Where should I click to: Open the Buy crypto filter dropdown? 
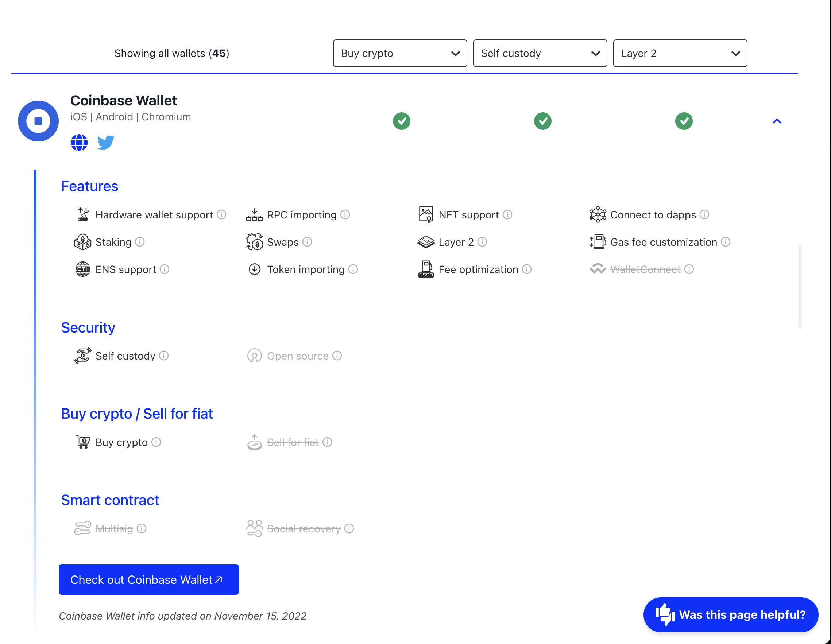(x=400, y=53)
